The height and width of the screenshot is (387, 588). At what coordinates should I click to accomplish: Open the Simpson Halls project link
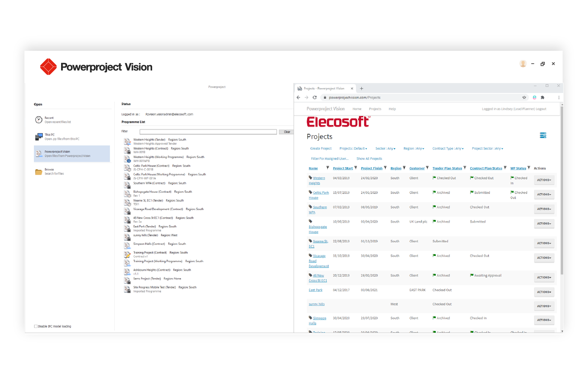[317, 320]
